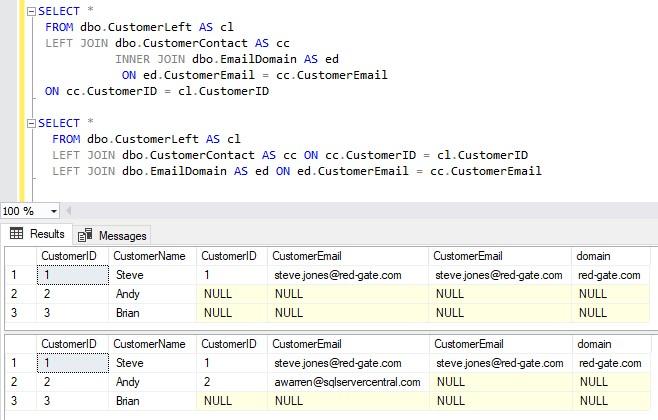Image resolution: width=658 pixels, height=420 pixels.
Task: Click red-gate.com domain cell in bottom grid
Action: point(610,362)
